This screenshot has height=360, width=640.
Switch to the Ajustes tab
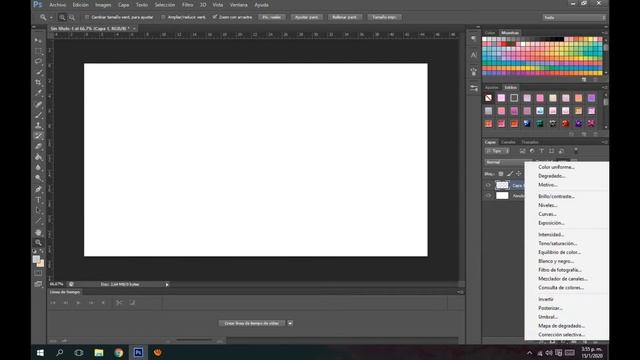(x=491, y=87)
